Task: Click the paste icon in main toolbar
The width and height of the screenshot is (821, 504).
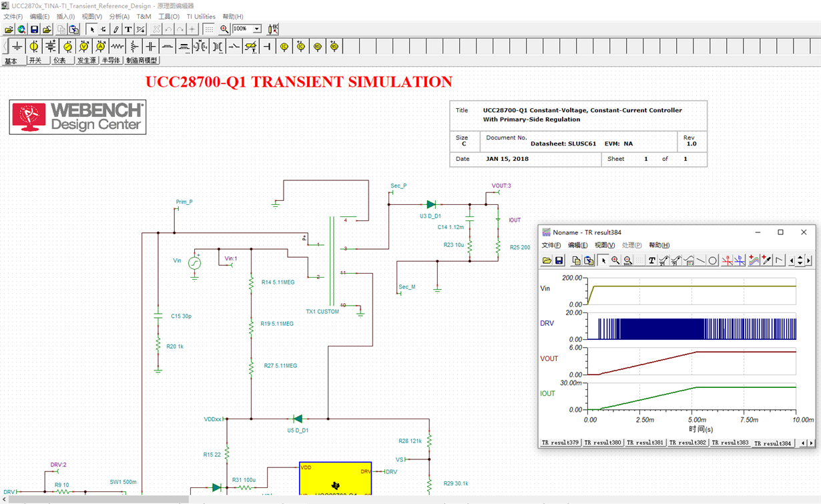Action: coord(74,29)
